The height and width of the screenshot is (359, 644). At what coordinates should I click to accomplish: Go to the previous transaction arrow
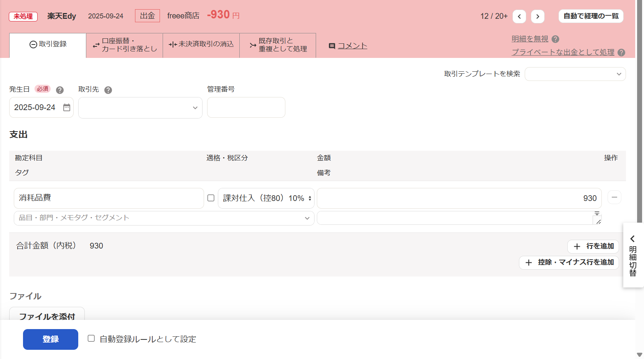pos(519,16)
